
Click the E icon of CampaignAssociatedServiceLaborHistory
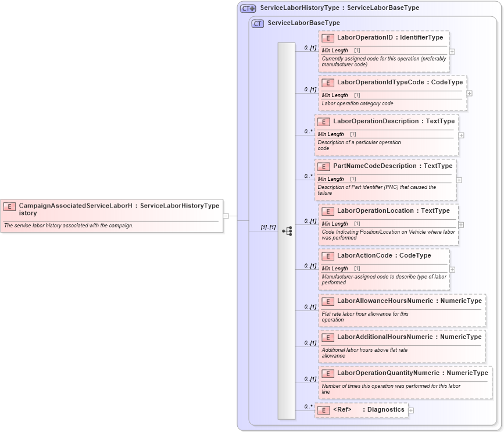9,206
